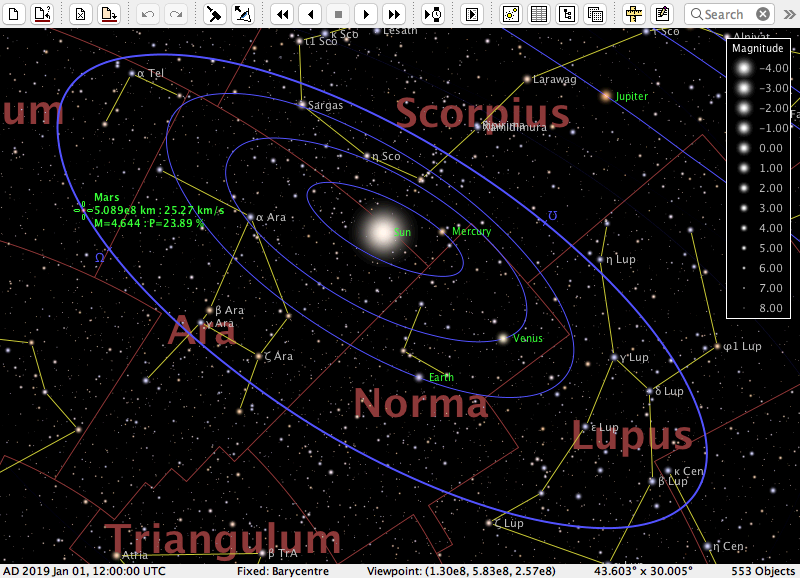Create a new simulation document
The image size is (800, 578).
point(14,13)
